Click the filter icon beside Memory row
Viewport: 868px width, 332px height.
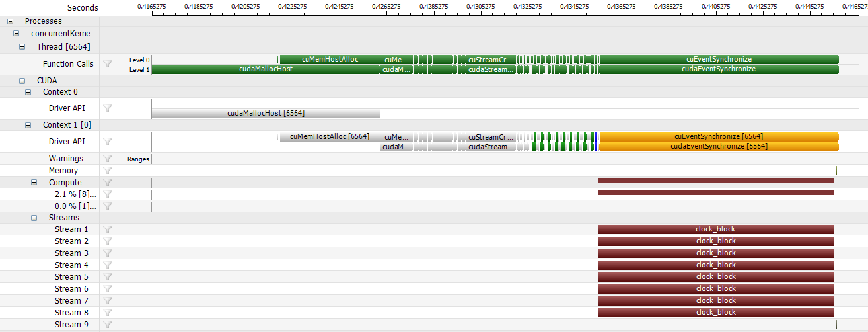click(108, 171)
